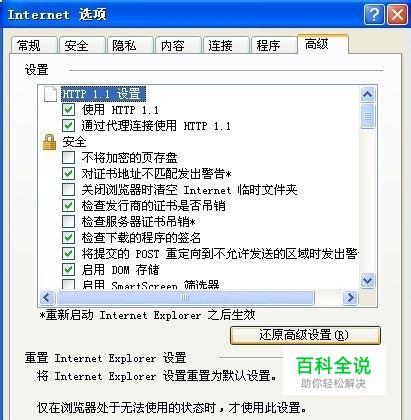Click the horizontal scroll left arrow
411x420 pixels.
[x=47, y=297]
